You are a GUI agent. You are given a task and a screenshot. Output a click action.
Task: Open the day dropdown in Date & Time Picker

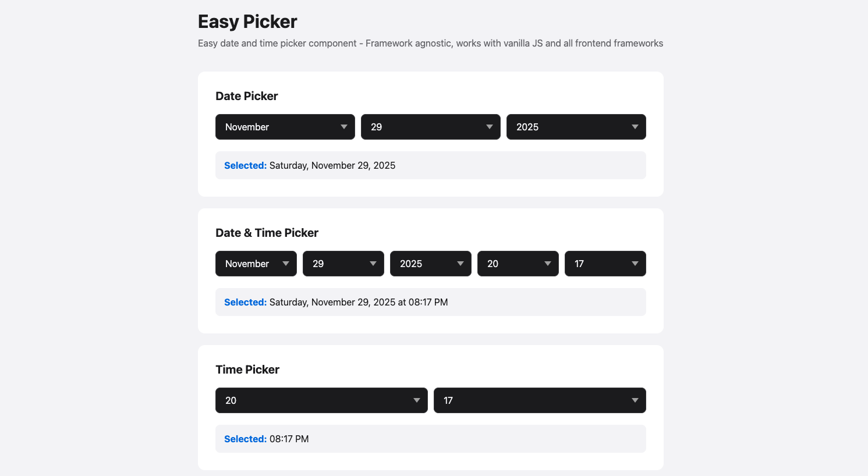click(x=343, y=264)
